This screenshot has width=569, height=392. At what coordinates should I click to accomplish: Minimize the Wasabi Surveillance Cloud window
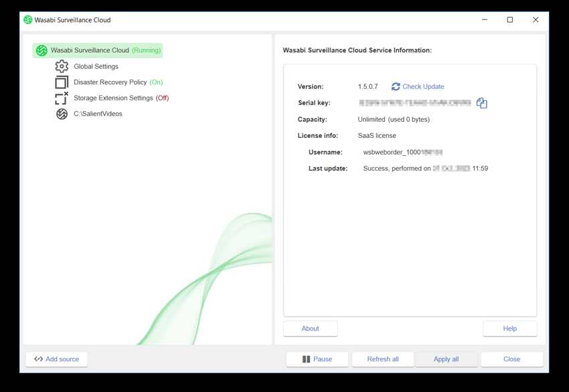pyautogui.click(x=485, y=20)
